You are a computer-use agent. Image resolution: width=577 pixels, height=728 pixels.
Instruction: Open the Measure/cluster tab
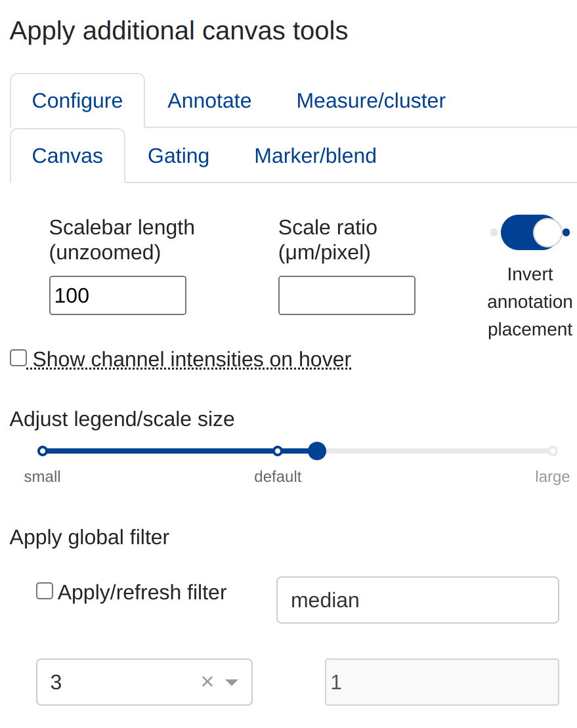coord(371,100)
